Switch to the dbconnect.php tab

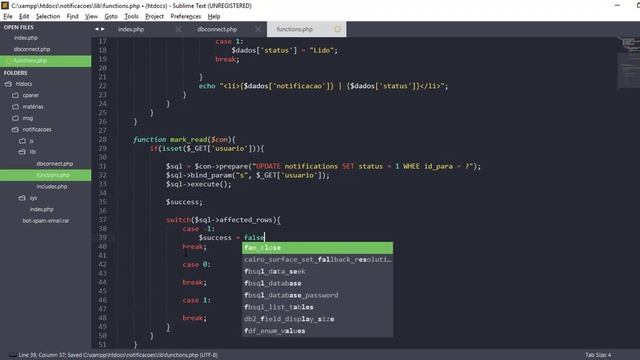pos(217,29)
